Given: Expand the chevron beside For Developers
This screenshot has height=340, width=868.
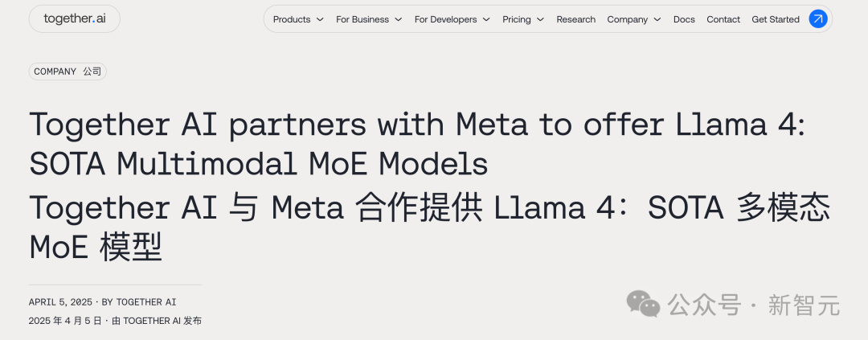Looking at the screenshot, I should 486,19.
